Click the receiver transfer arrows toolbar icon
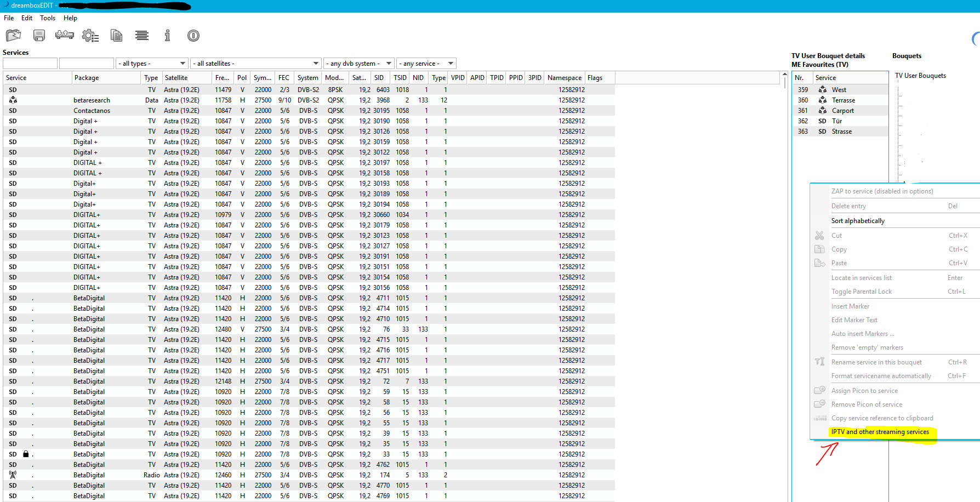The width and height of the screenshot is (980, 502). point(65,36)
